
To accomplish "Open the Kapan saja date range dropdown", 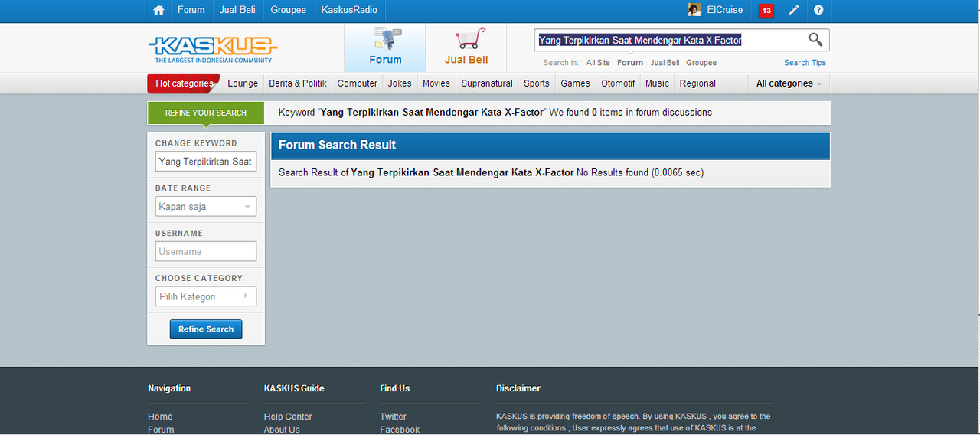I will pyautogui.click(x=206, y=207).
